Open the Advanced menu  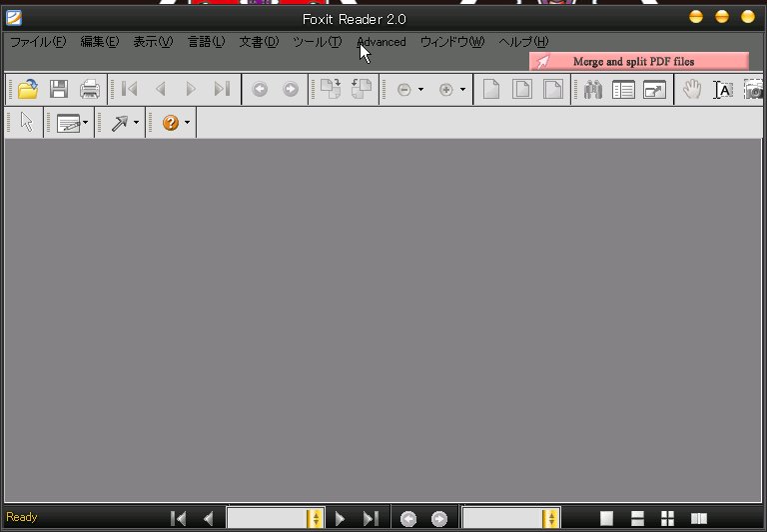pos(382,42)
